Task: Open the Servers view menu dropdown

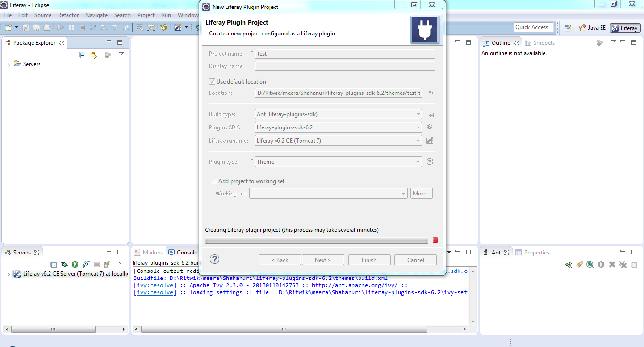Action: pyautogui.click(x=121, y=263)
